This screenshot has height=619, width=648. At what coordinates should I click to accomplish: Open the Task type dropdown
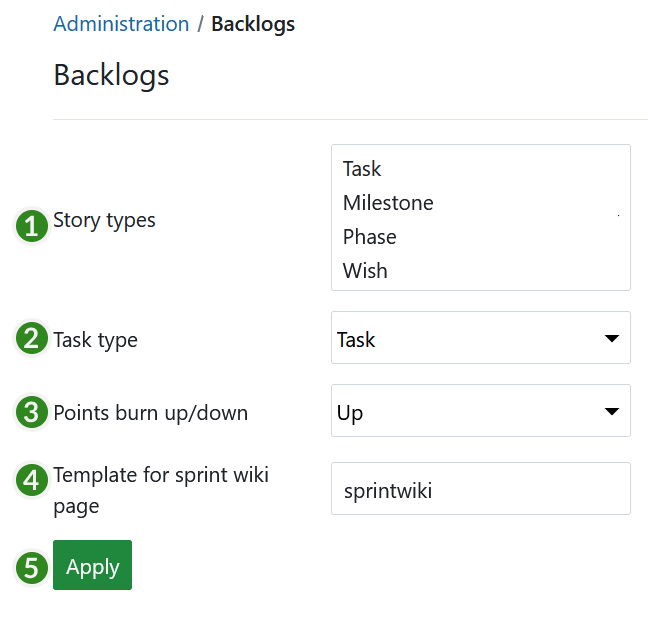click(x=480, y=338)
